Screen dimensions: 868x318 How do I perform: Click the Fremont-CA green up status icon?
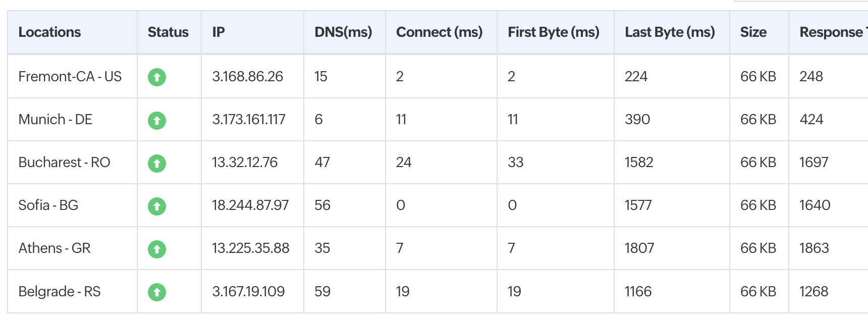click(x=157, y=77)
